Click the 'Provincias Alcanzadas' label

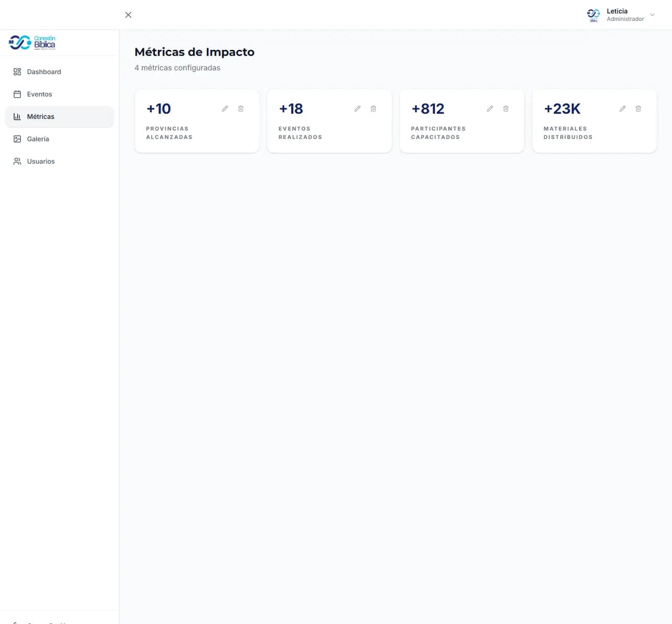(x=169, y=133)
